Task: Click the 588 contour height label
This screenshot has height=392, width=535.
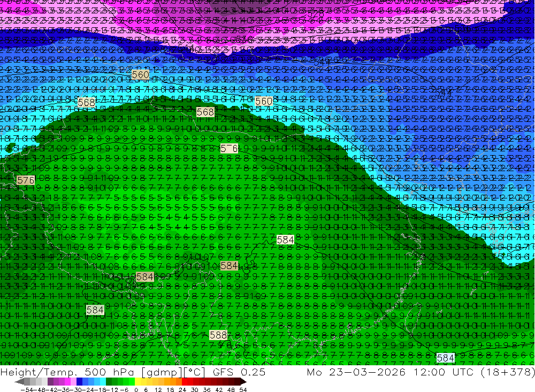Action: point(218,335)
